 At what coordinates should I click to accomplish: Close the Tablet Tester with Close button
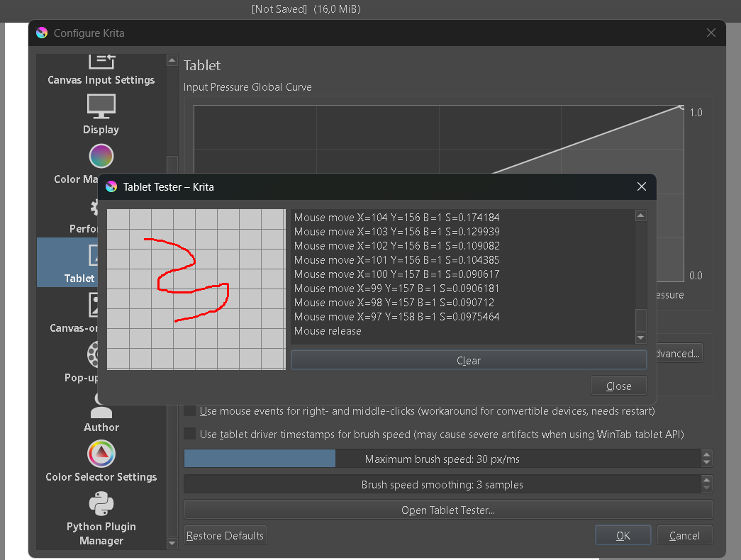tap(618, 386)
